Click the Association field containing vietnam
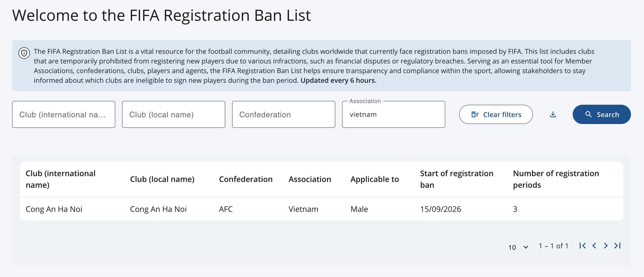Screen dimensions: 644x277 pyautogui.click(x=393, y=115)
